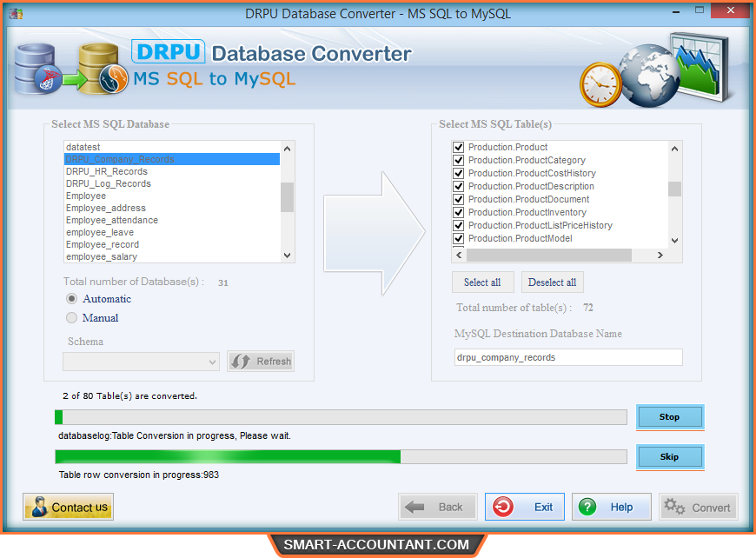Click the row conversion progress bar
Image resolution: width=756 pixels, height=558 pixels.
coord(341,456)
